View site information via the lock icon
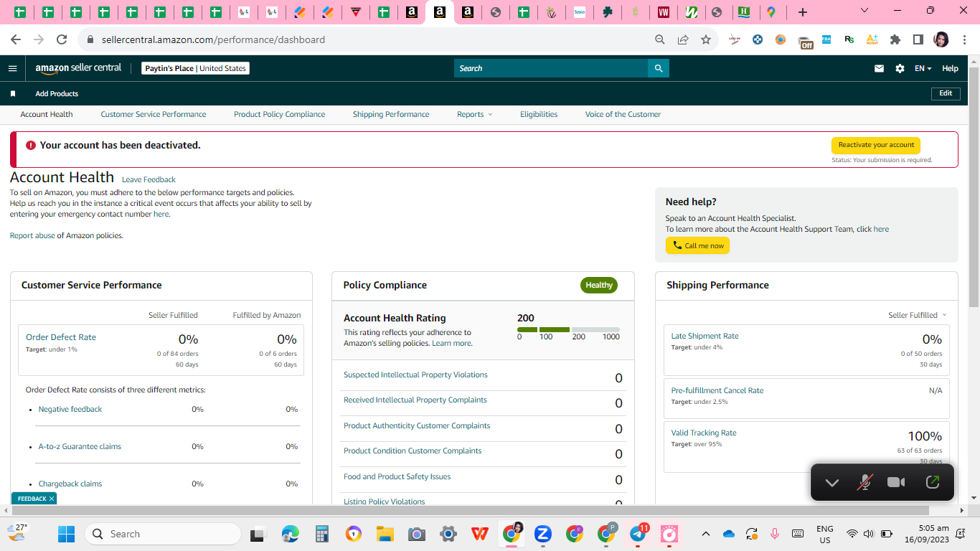The width and height of the screenshot is (980, 551). (x=90, y=39)
